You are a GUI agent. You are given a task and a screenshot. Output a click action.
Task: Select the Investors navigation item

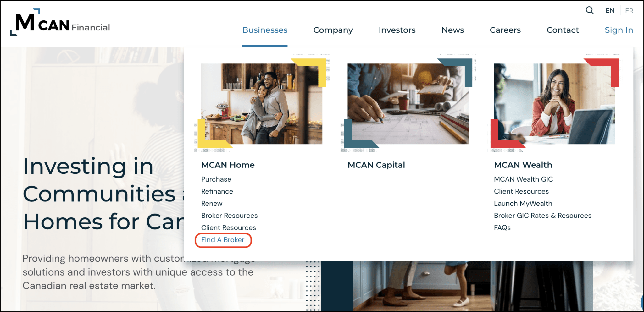(x=397, y=30)
